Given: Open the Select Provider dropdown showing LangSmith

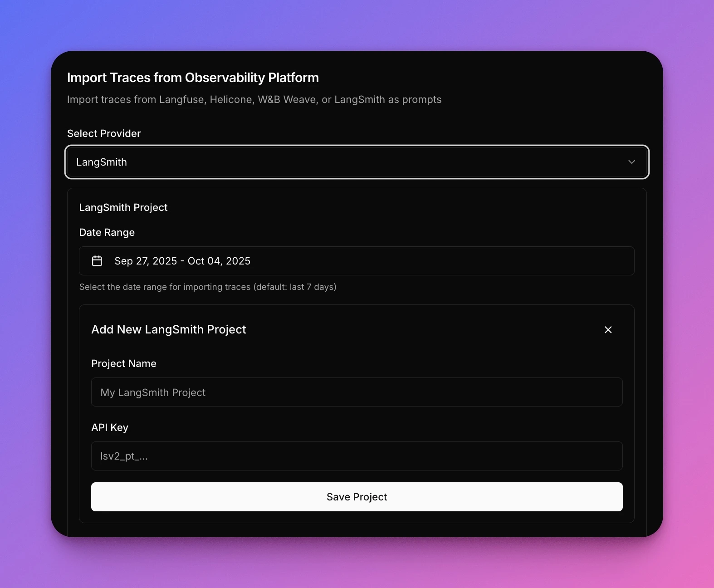Looking at the screenshot, I should 357,162.
